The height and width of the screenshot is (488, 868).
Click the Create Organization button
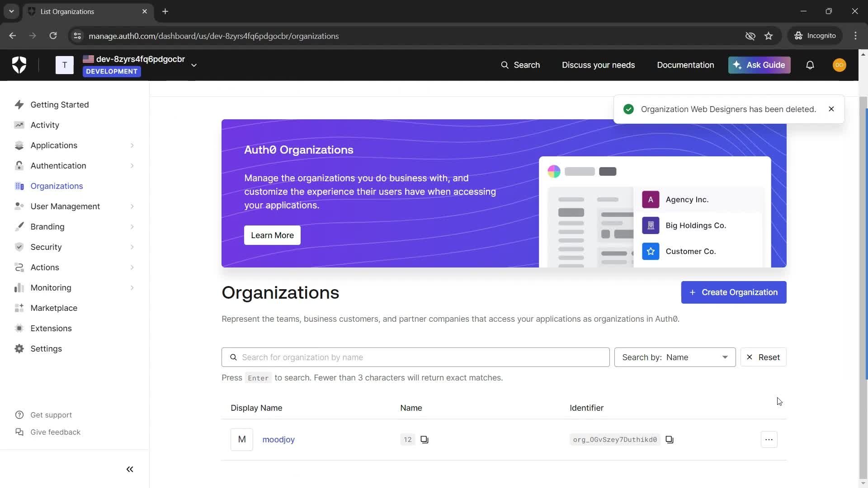pyautogui.click(x=733, y=292)
